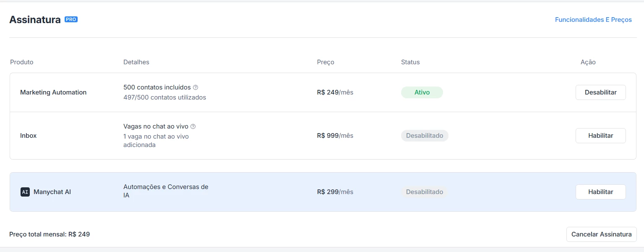Click the Manychat AI logo icon
The image size is (644, 252).
point(25,192)
